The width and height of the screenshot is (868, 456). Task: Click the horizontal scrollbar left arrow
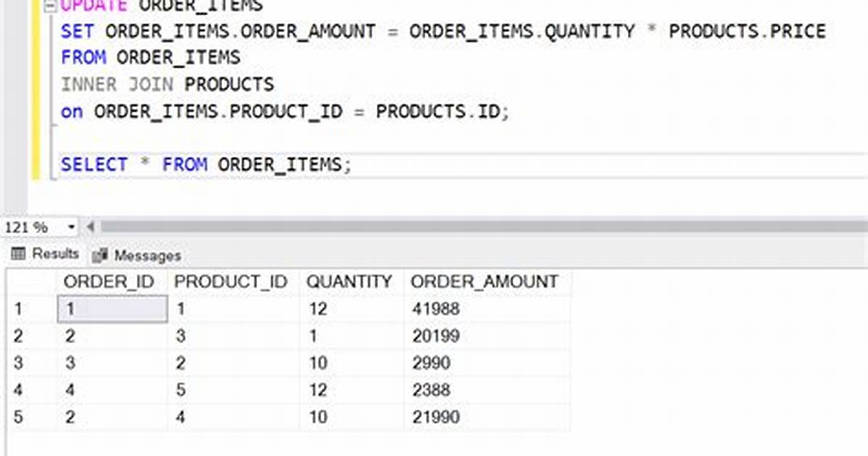pyautogui.click(x=91, y=227)
